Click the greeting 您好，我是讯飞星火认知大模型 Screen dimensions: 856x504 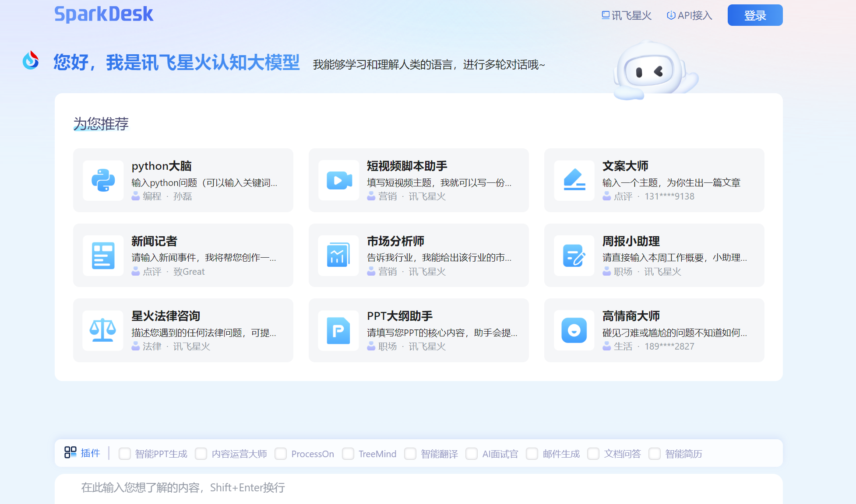point(176,62)
